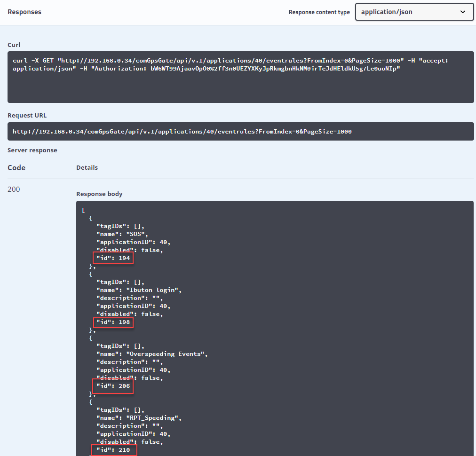Click the Responses section heading
The width and height of the screenshot is (476, 456).
point(24,12)
